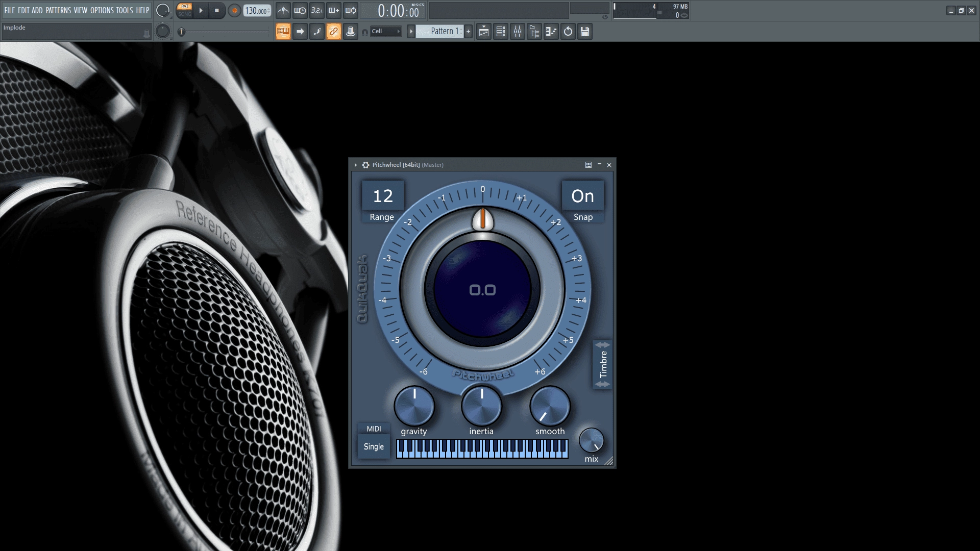Image resolution: width=980 pixels, height=551 pixels.
Task: Open the Cell snap dropdown
Action: click(x=386, y=32)
